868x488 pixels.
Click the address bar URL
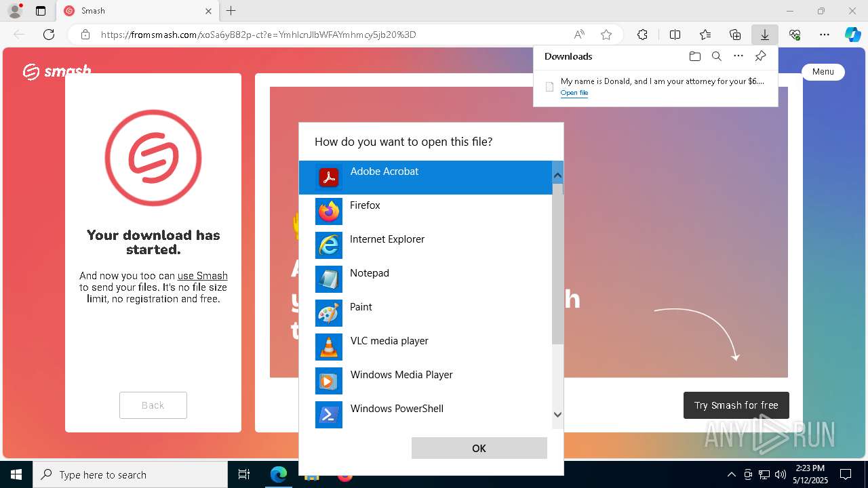click(x=258, y=35)
